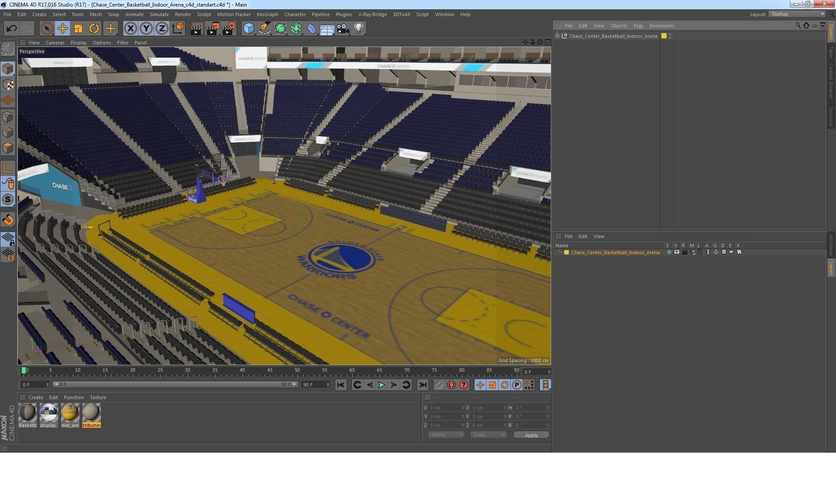Image resolution: width=836 pixels, height=504 pixels.
Task: Click Render to Picture Viewer icon
Action: point(213,29)
